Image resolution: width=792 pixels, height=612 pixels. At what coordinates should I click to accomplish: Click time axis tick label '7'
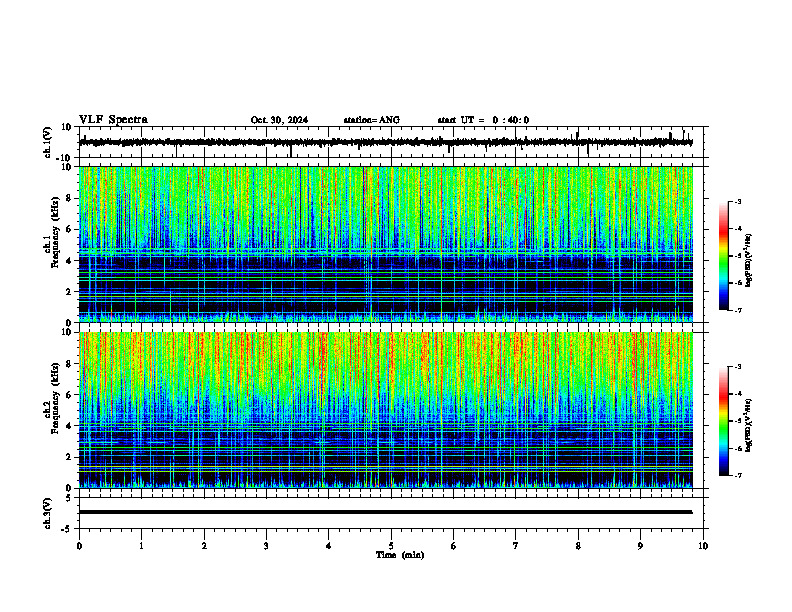coord(516,546)
